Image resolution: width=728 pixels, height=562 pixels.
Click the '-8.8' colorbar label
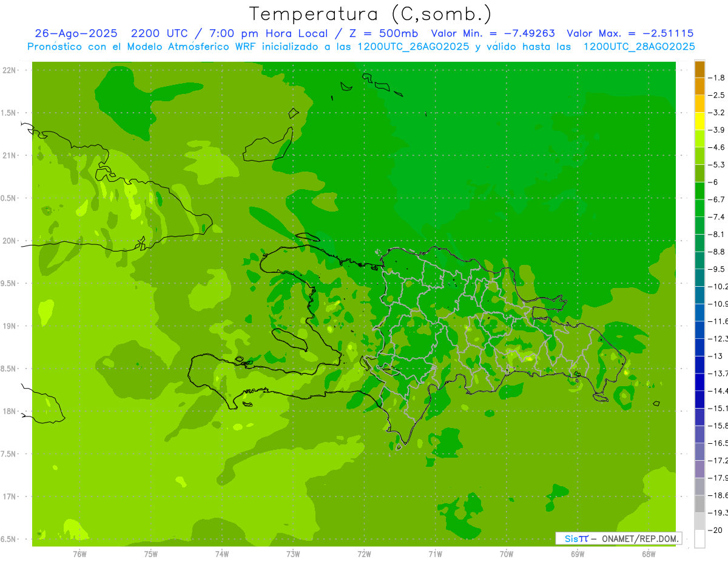pos(716,252)
